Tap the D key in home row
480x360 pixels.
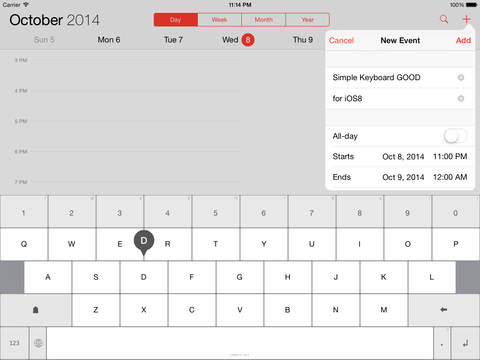pos(144,277)
